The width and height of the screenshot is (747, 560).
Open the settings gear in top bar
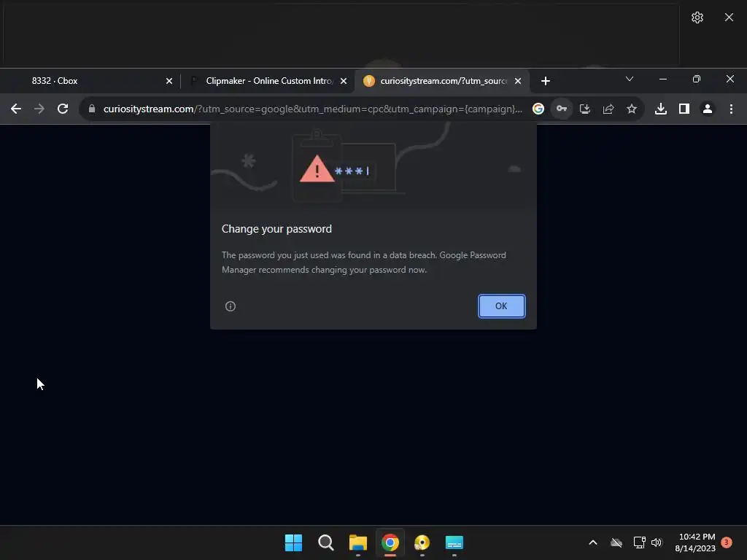[x=697, y=17]
